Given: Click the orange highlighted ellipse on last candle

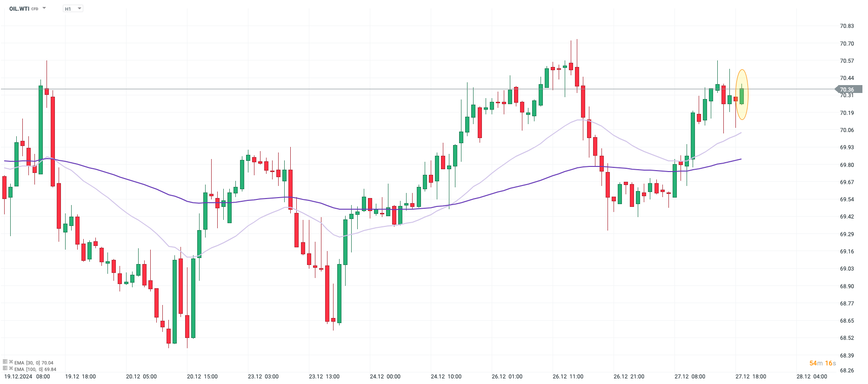Looking at the screenshot, I should (x=742, y=95).
